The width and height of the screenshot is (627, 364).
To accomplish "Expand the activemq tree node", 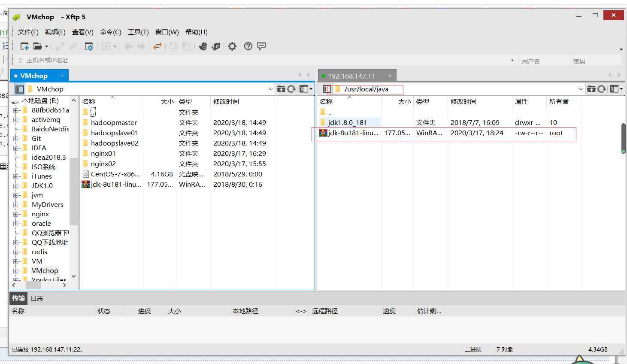I will point(15,120).
